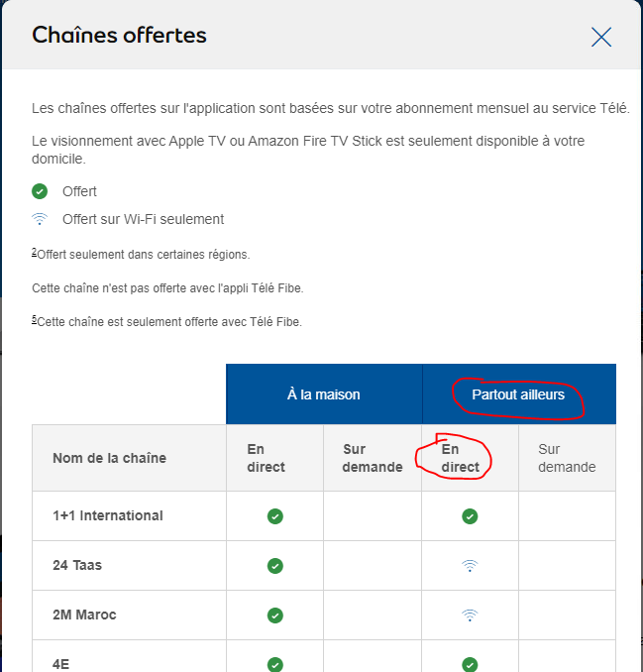Click Sur demande under À la maison
The image size is (643, 672).
coord(373,458)
